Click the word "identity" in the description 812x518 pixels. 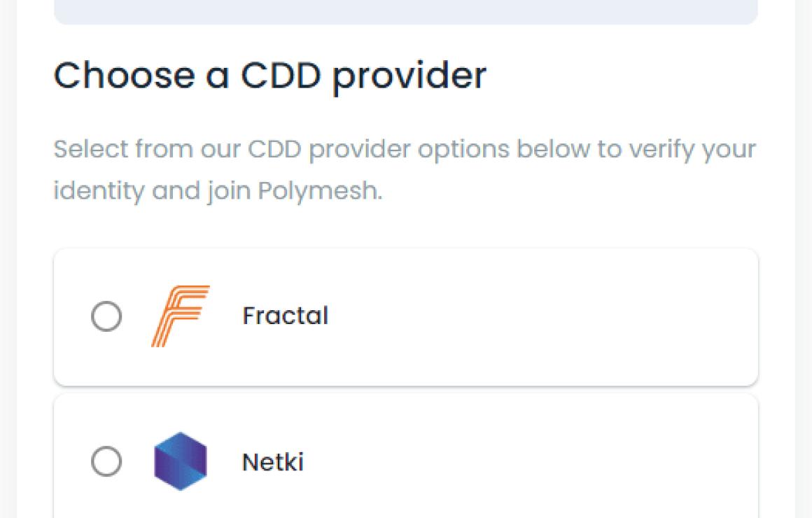pos(99,191)
